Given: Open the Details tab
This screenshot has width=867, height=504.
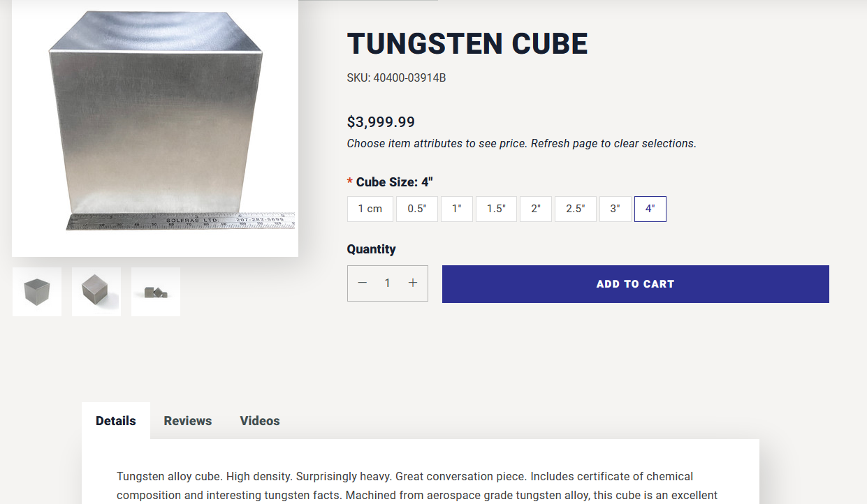Looking at the screenshot, I should pyautogui.click(x=116, y=421).
